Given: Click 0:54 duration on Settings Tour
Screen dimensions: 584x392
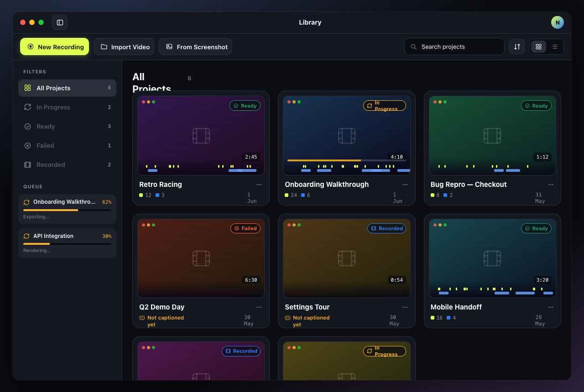Looking at the screenshot, I should click(x=397, y=280).
